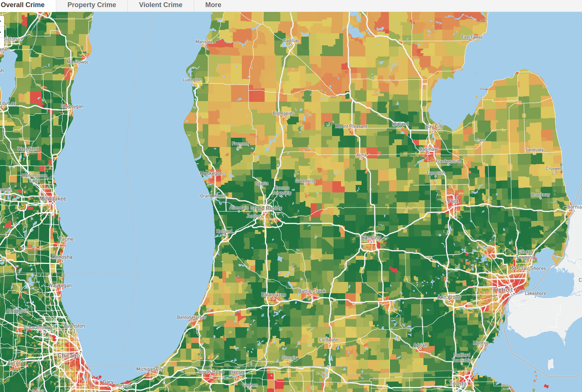
Task: Pick the Grand Rapids city label
Action: 266,208
